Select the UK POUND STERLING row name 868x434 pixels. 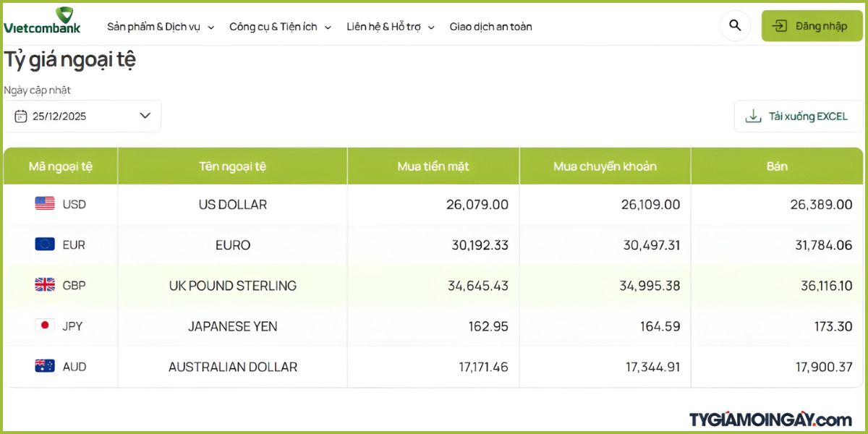point(233,286)
